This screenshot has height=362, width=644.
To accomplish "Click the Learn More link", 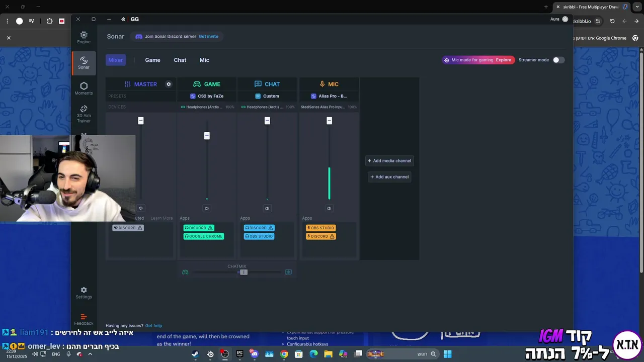I will point(162,218).
